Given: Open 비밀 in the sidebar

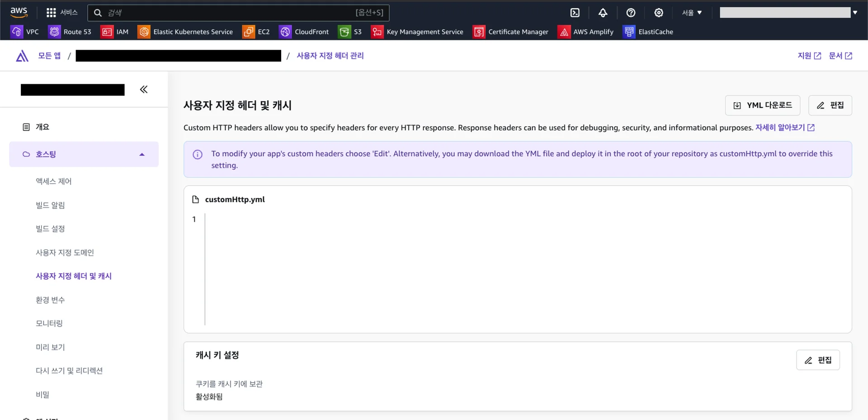Looking at the screenshot, I should point(42,395).
